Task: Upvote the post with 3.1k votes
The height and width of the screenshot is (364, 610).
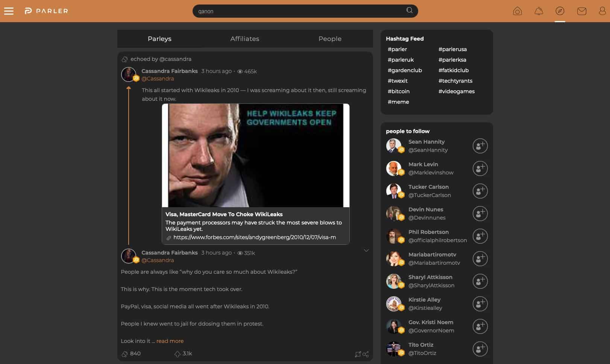Action: point(178,354)
